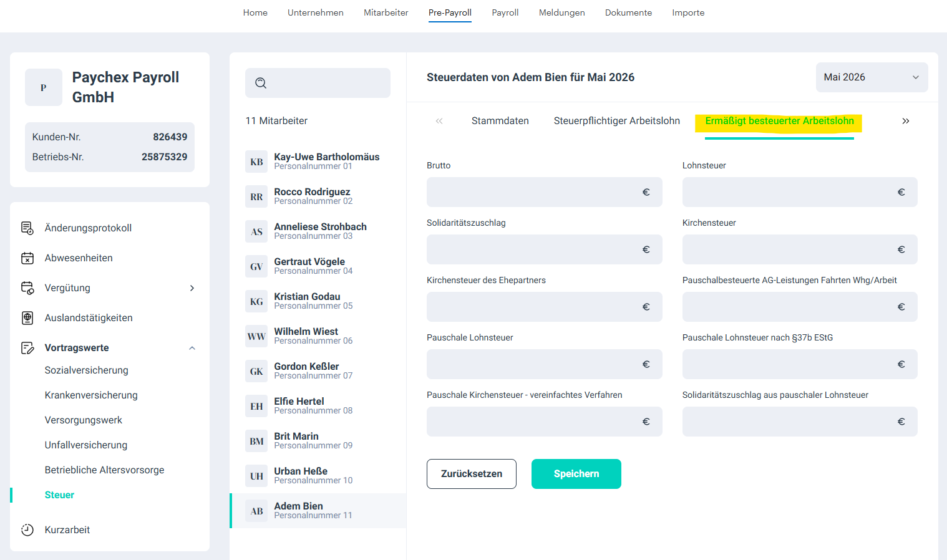Screen dimensions: 947x560
Task: Open Betriebliche Altersvorsorge entry
Action: [105, 470]
